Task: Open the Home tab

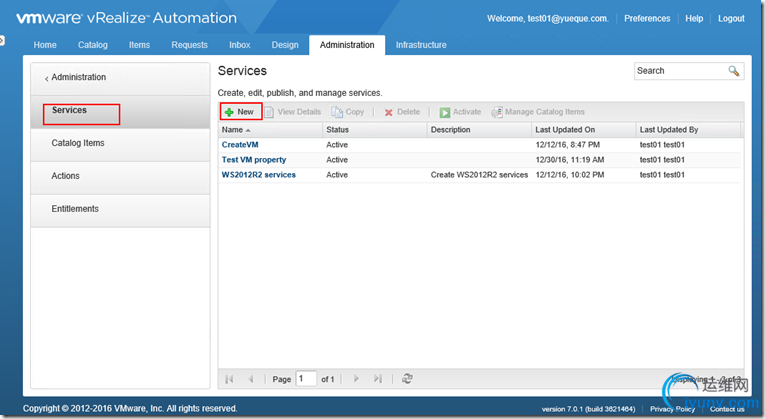Action: [45, 45]
